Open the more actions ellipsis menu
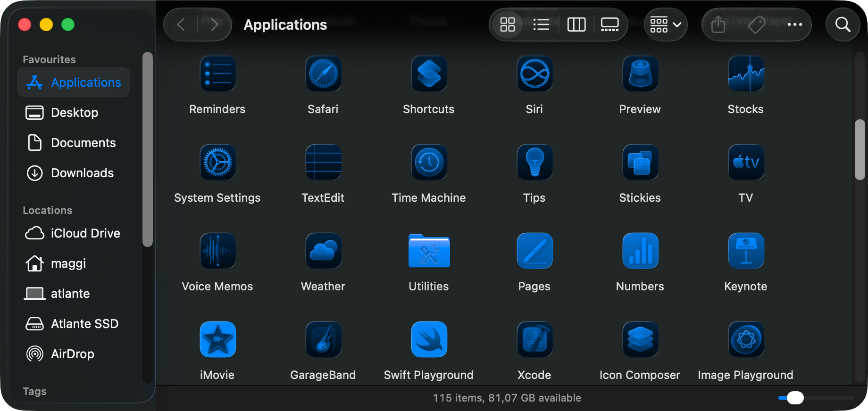 tap(795, 25)
